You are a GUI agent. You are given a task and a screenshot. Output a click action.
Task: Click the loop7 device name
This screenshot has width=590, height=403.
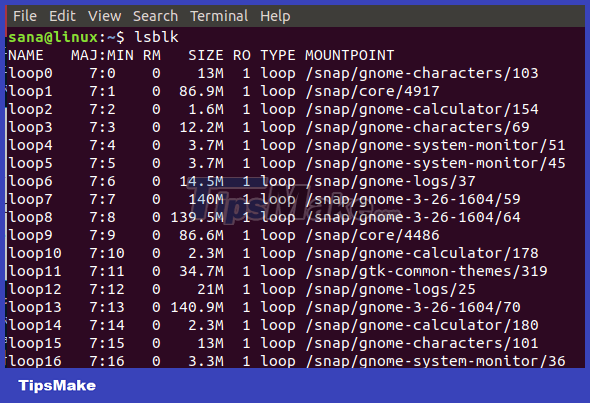point(30,199)
